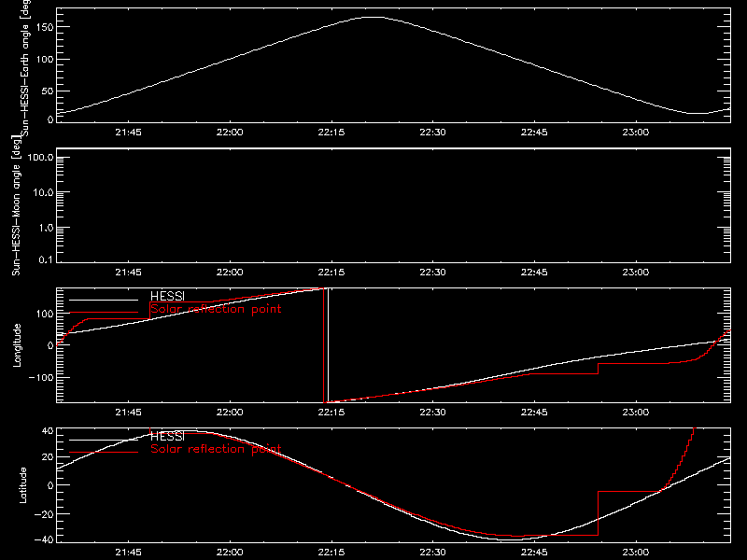Click the 22:15 time label under Earth angle plot
747x560 pixels.
[331, 133]
